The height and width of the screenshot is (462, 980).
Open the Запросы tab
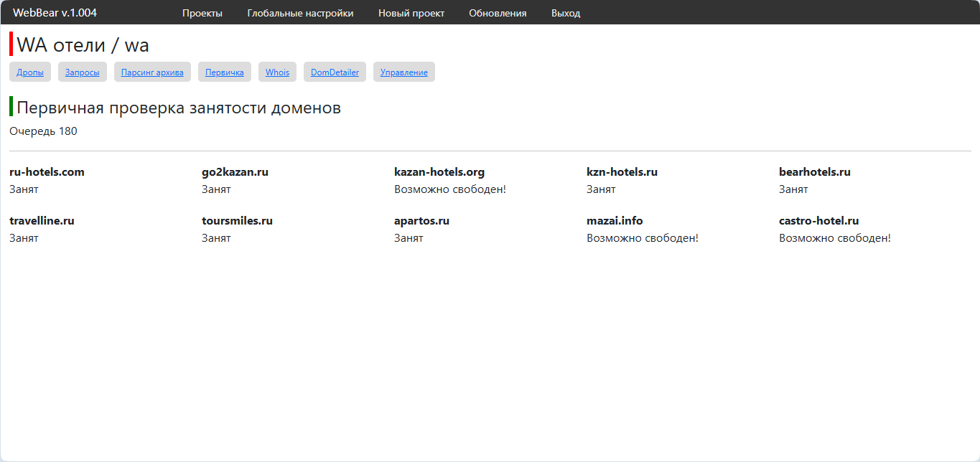pos(83,72)
